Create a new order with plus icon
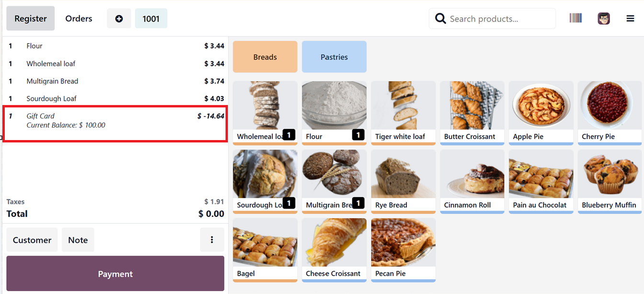This screenshot has height=294, width=644. pyautogui.click(x=119, y=19)
